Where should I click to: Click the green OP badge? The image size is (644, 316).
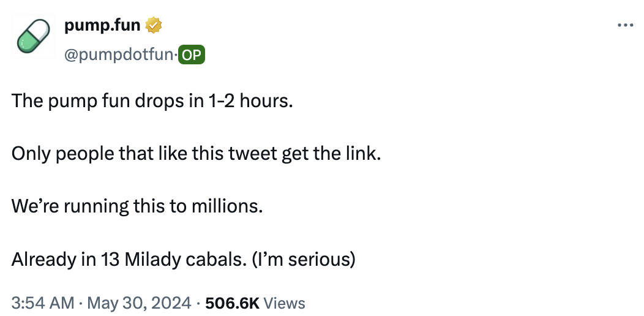[192, 55]
